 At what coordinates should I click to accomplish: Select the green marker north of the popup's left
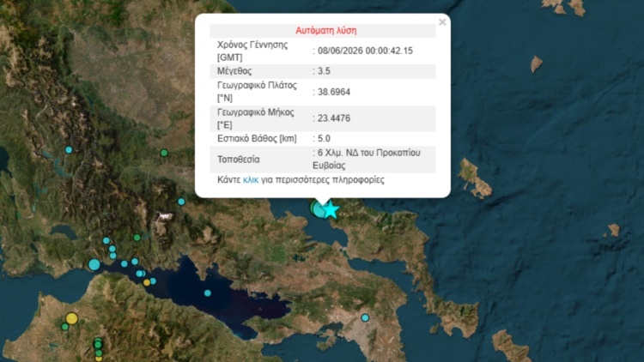[164, 153]
